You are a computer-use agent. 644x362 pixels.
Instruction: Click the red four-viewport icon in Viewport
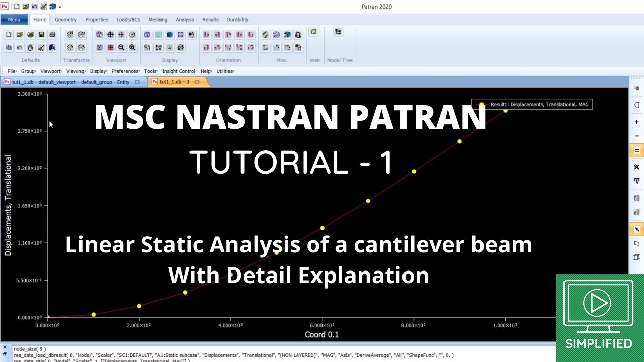pyautogui.click(x=110, y=48)
